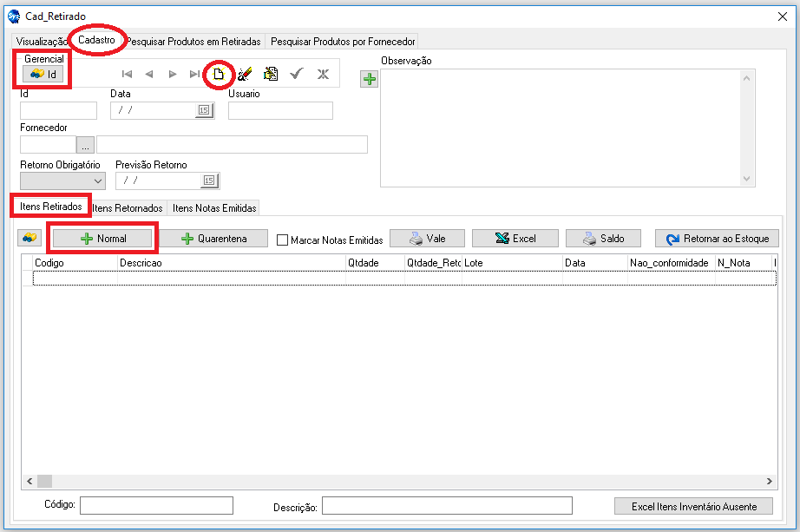This screenshot has width=800, height=532.
Task: Open Fornecedor lookup via ellipsis button
Action: pos(86,145)
